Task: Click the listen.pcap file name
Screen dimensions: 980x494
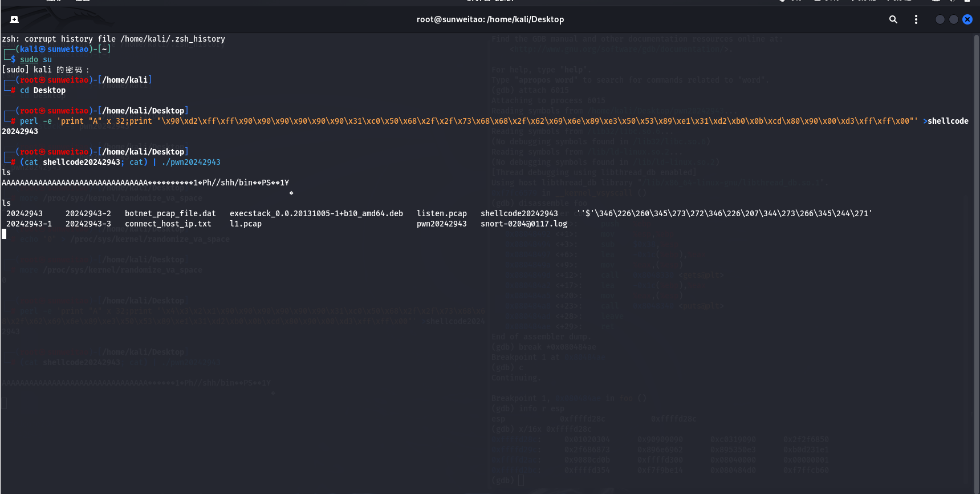Action: [441, 213]
